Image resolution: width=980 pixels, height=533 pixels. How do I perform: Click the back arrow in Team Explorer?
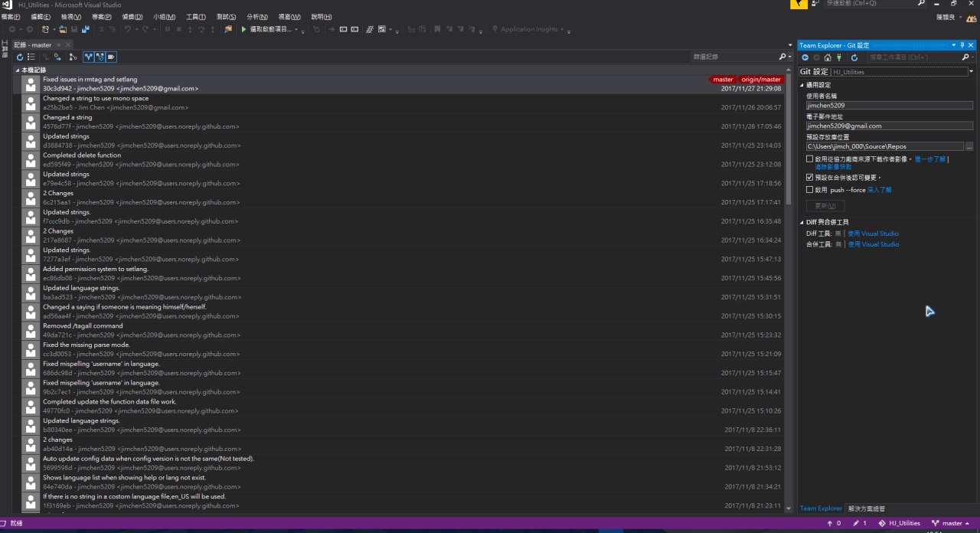[805, 57]
